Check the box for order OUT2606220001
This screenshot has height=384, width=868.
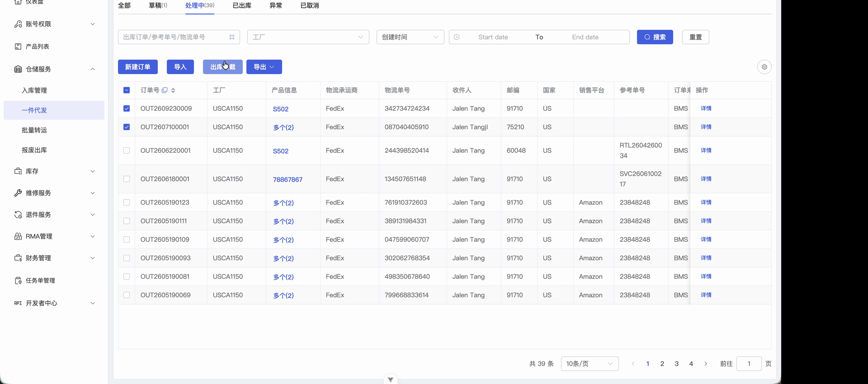click(127, 150)
